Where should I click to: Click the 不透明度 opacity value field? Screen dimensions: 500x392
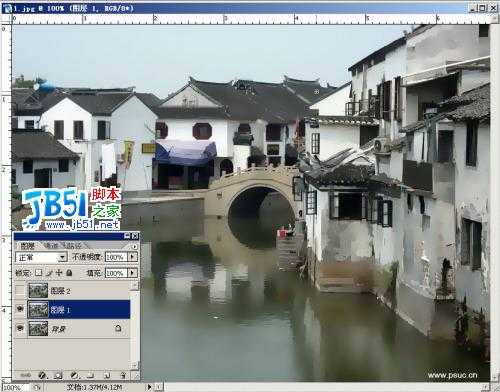116,257
